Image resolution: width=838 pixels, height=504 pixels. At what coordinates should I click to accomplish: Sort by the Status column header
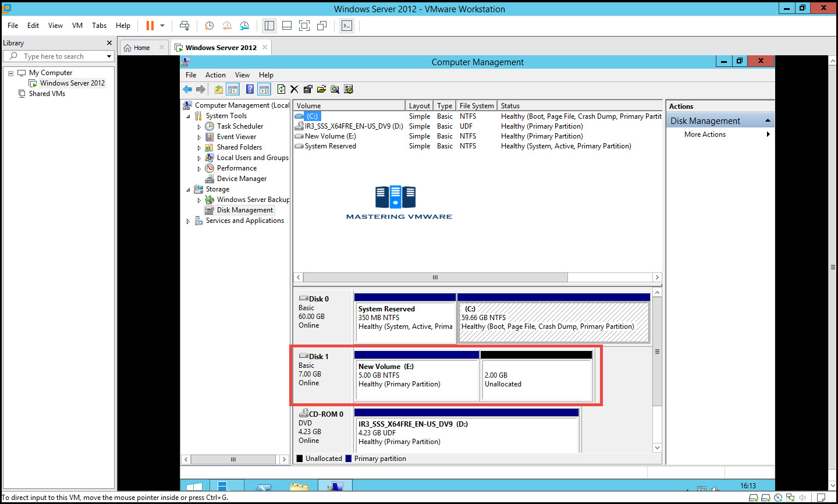point(580,106)
